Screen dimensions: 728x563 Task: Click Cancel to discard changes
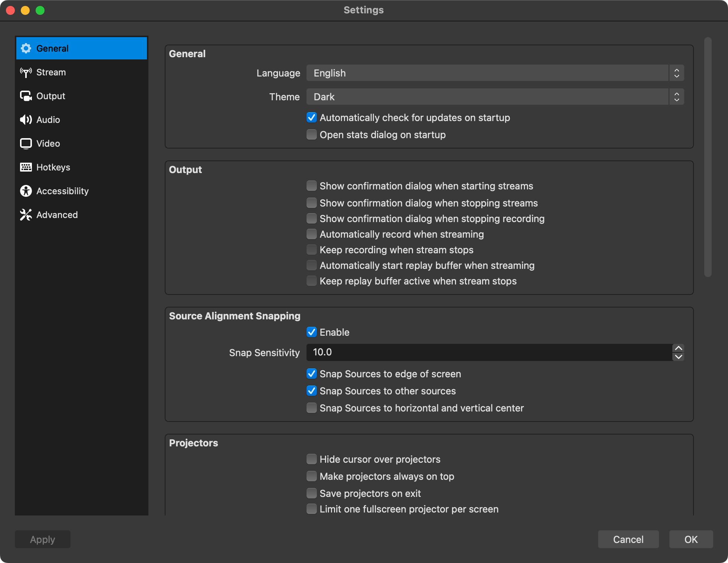(x=628, y=539)
